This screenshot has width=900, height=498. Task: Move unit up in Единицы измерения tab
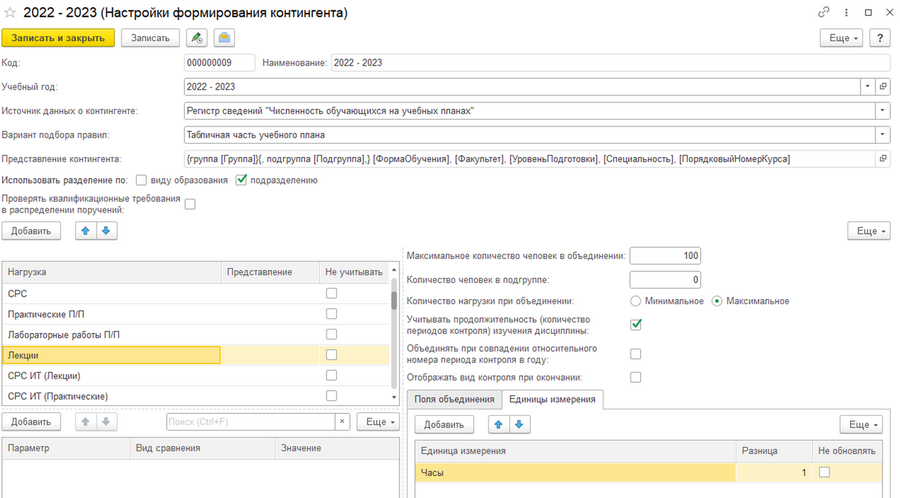(x=498, y=425)
